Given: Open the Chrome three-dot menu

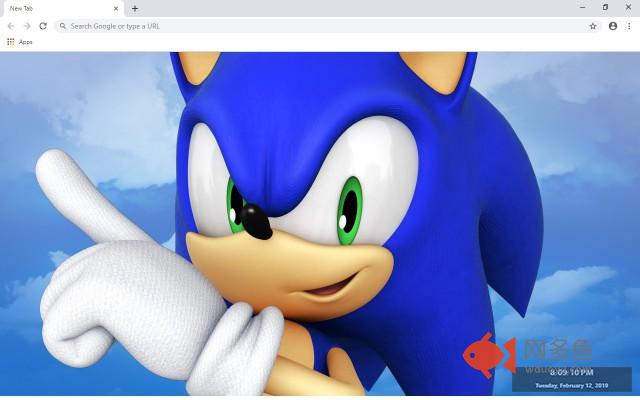Looking at the screenshot, I should [x=629, y=26].
